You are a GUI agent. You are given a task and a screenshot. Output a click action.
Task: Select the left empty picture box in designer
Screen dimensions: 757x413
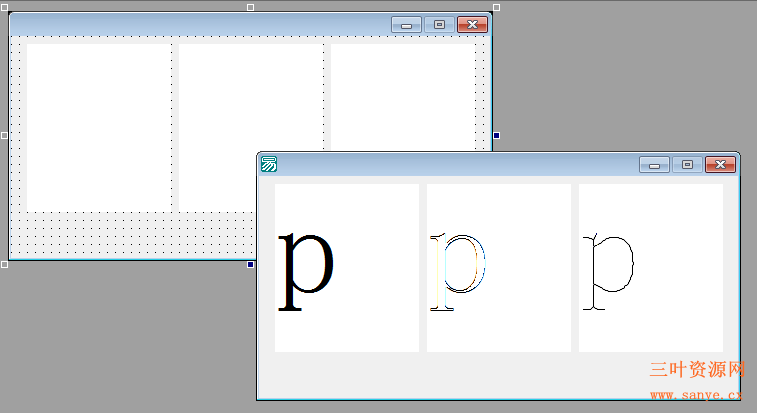99,126
